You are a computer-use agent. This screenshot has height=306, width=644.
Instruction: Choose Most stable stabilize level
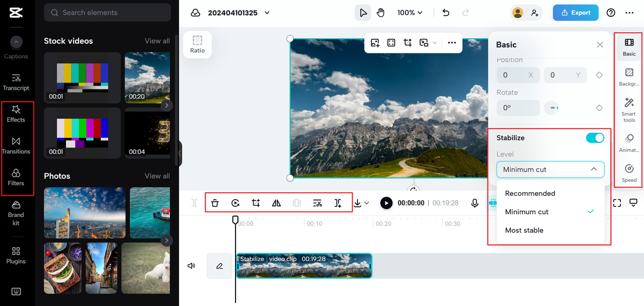550,230
